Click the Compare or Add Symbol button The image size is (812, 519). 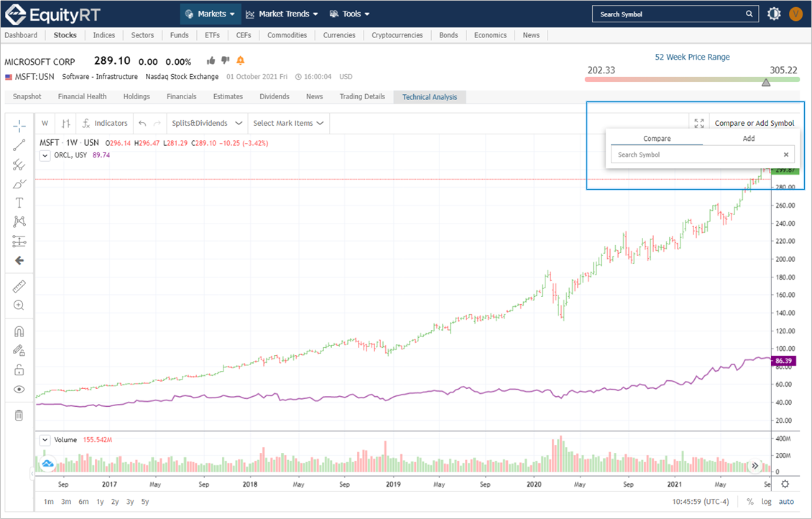pos(755,123)
